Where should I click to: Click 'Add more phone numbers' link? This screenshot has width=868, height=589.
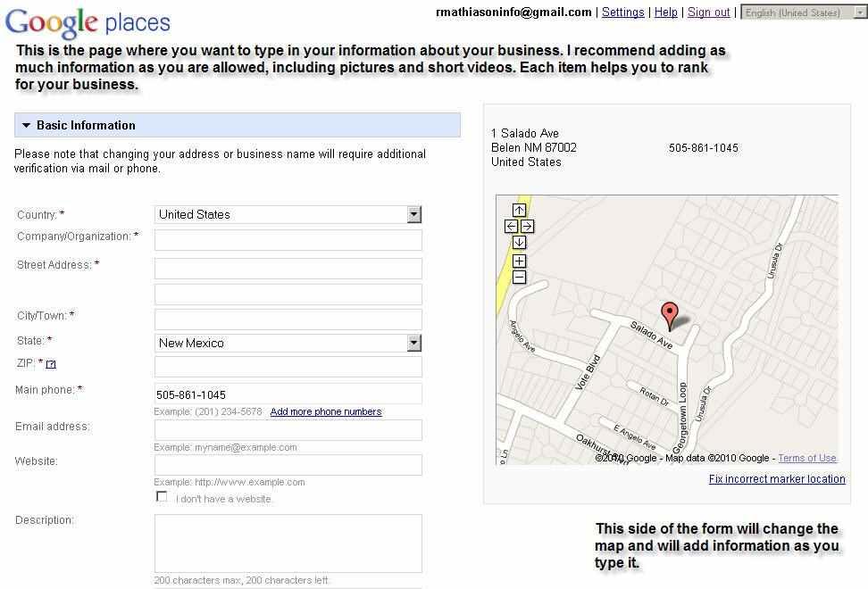pos(325,411)
